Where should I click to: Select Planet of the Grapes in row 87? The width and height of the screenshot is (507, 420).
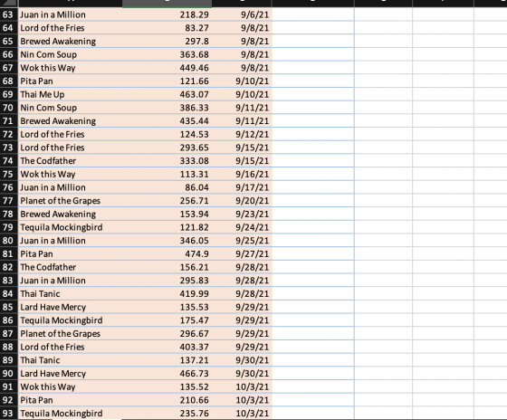pos(71,333)
